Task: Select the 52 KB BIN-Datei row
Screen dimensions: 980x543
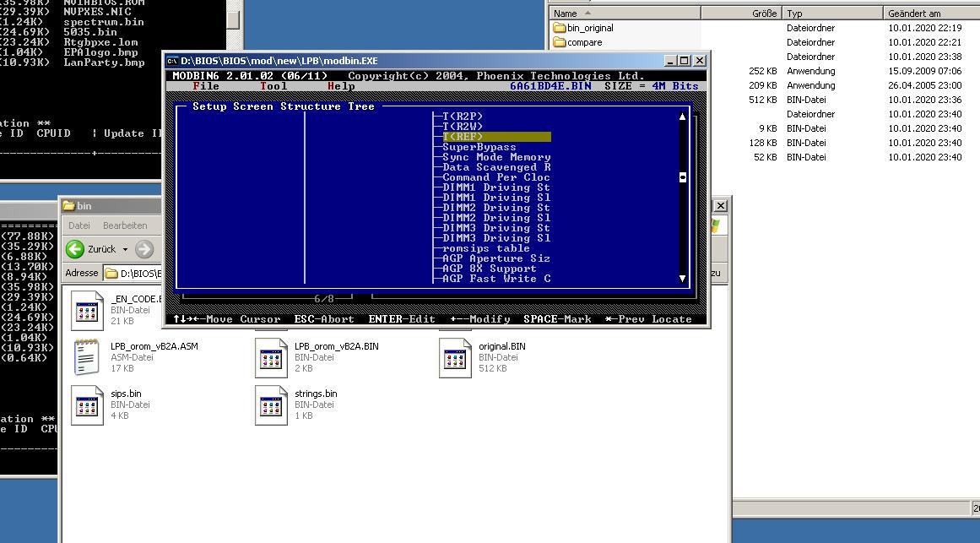Action: (764, 157)
